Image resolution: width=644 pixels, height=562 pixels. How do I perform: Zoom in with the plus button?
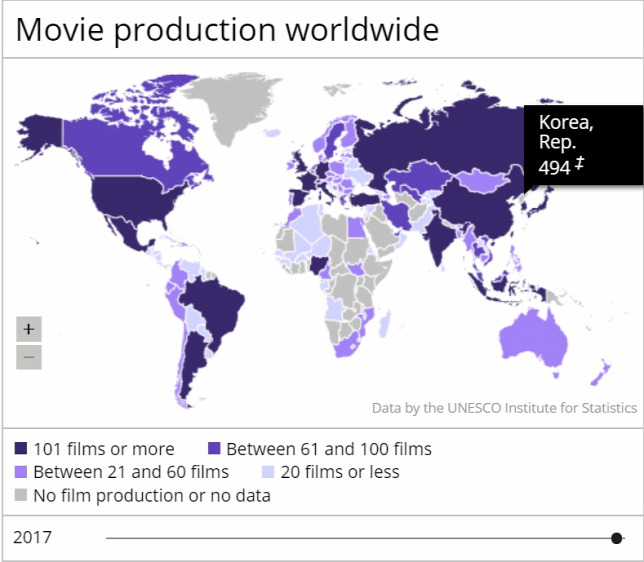point(29,329)
